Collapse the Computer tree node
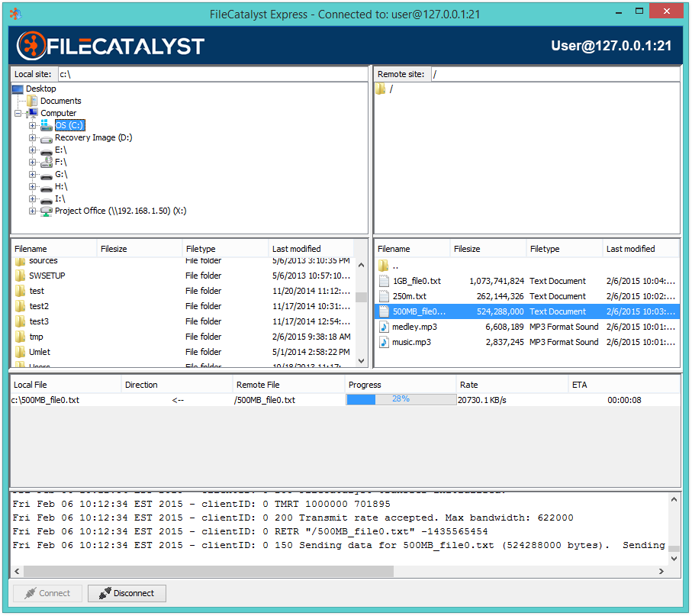This screenshot has width=692, height=616. click(18, 114)
